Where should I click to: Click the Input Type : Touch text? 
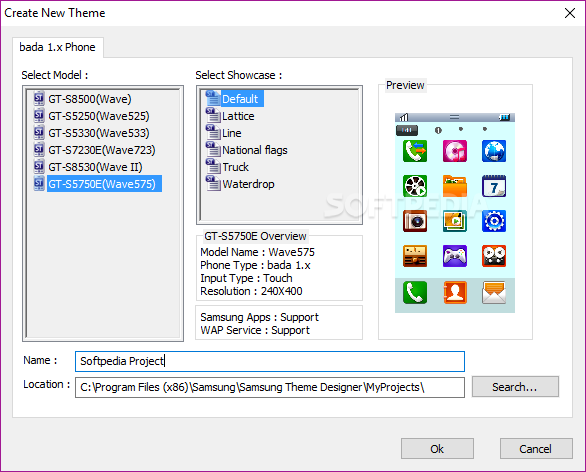pos(246,278)
